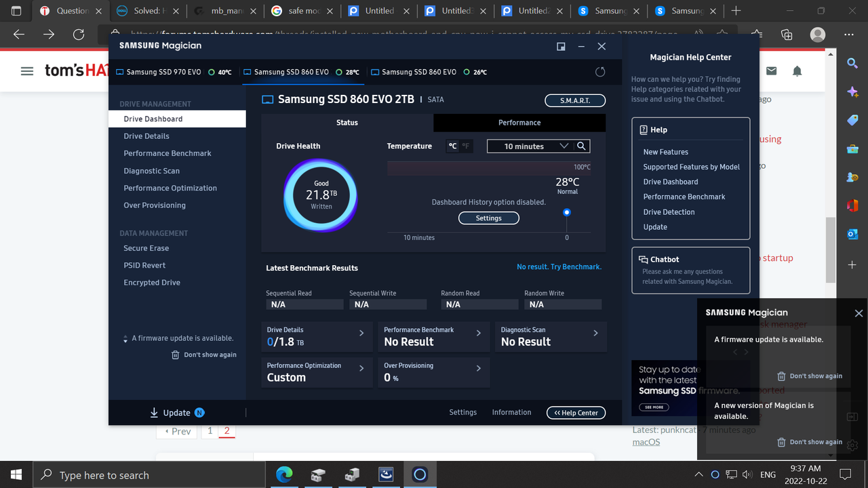
Task: Click the refresh icon in Samsung Magician
Action: [599, 72]
